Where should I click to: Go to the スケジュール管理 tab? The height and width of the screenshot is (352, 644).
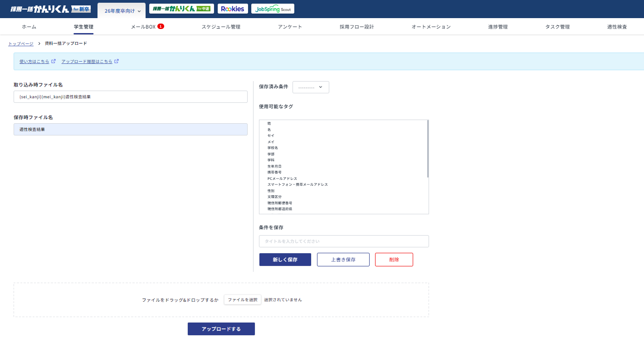[221, 27]
